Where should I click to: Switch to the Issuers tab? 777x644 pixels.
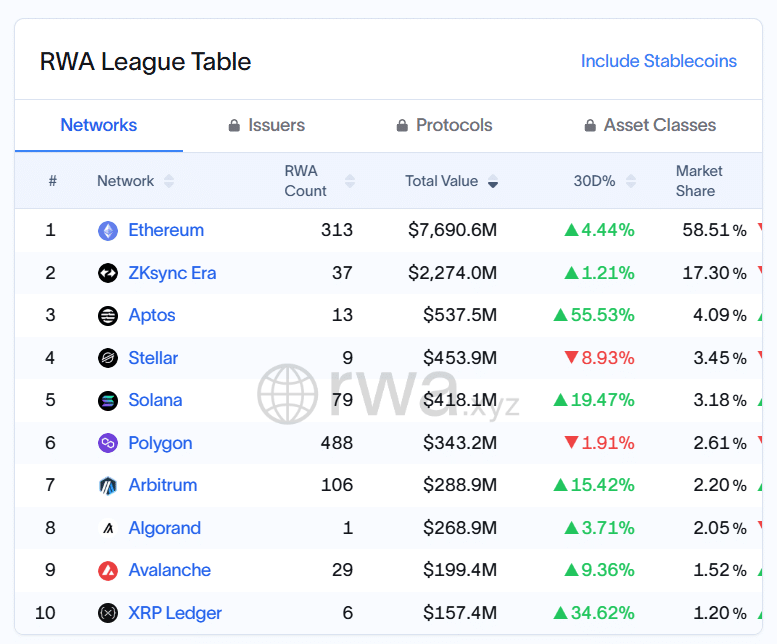tap(267, 125)
